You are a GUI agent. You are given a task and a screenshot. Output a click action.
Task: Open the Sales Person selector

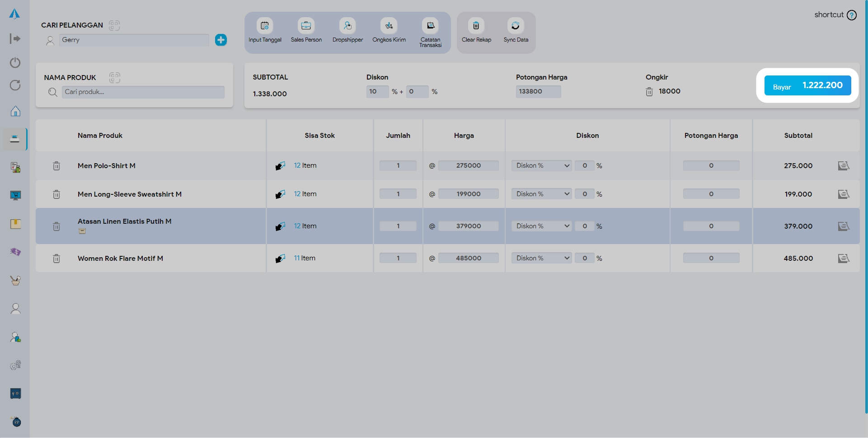[x=306, y=26]
